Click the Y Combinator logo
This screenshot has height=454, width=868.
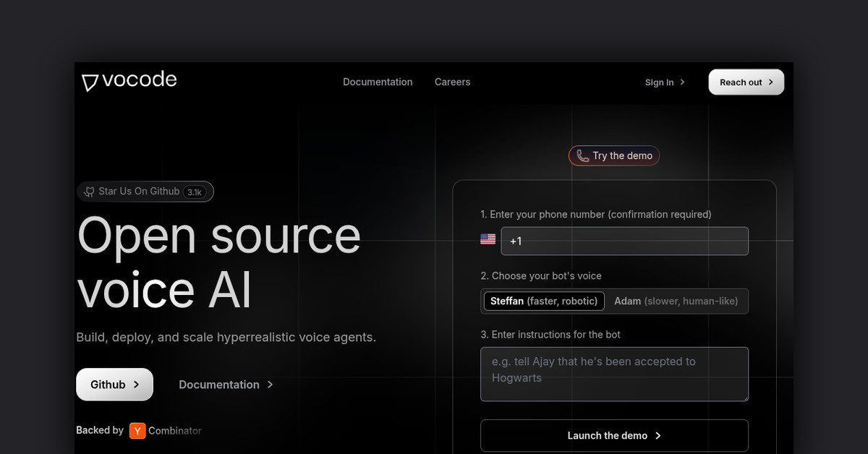[x=137, y=431]
